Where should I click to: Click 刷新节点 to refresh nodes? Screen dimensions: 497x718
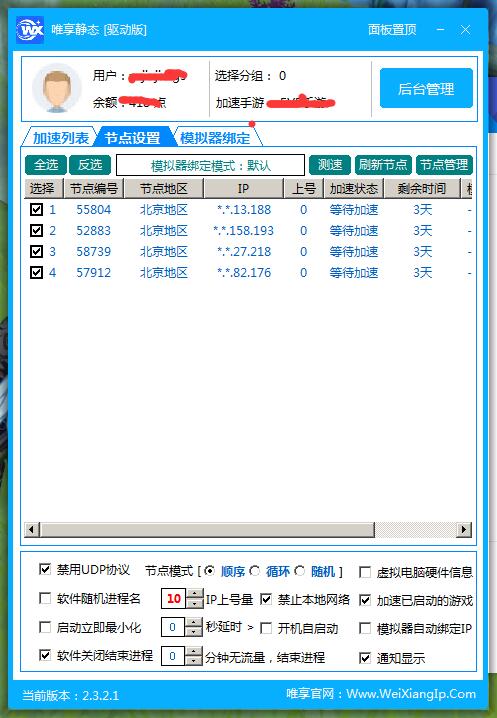[383, 165]
